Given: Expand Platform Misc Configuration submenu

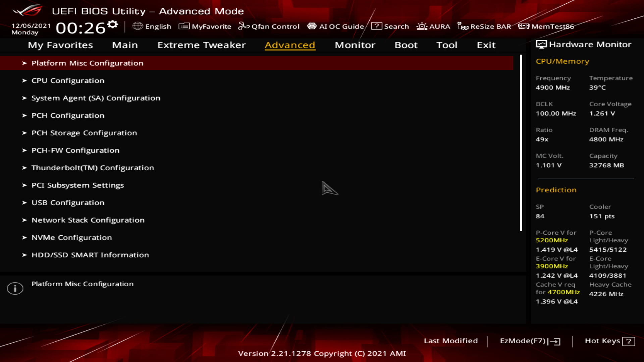Looking at the screenshot, I should tap(87, 63).
